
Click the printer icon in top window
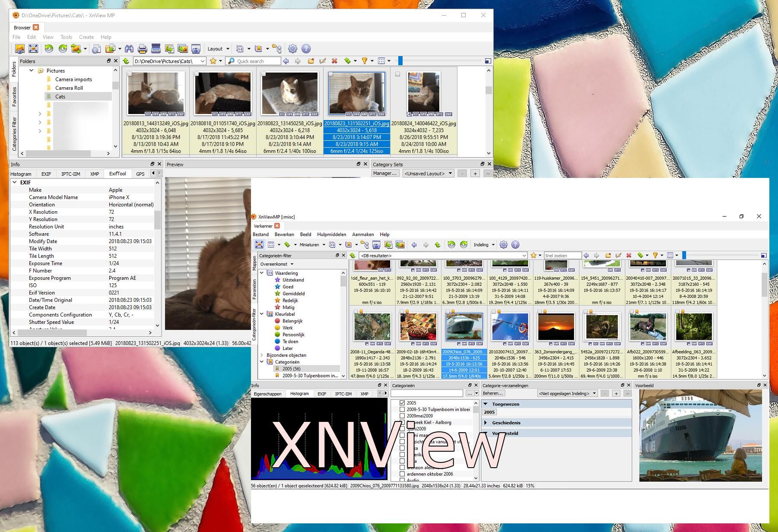pos(143,49)
